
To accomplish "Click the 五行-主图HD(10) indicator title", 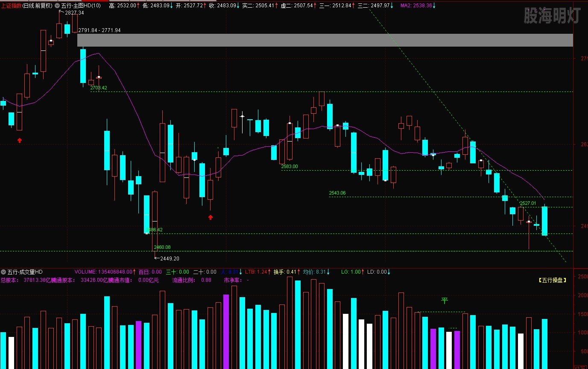I will 81,6.
